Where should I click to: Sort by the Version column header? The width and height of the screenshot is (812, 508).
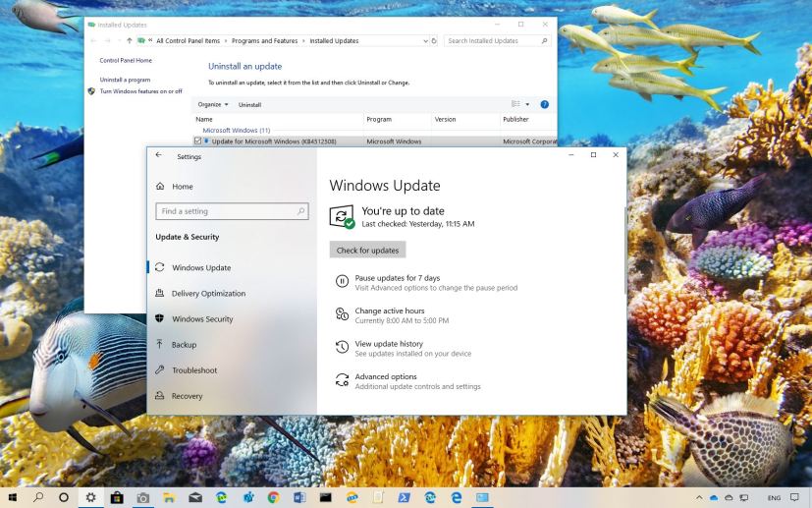446,119
